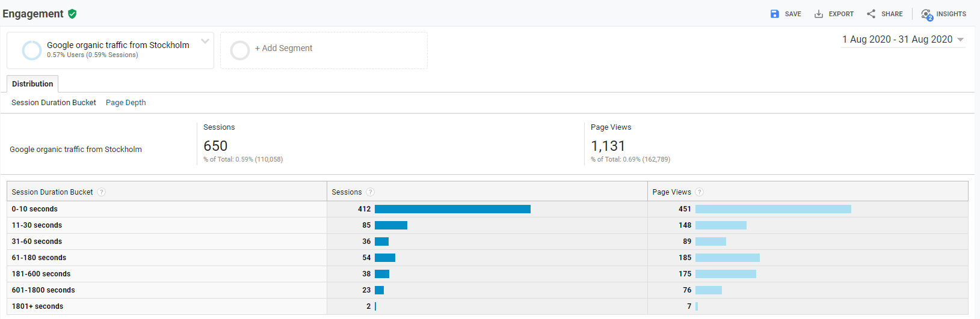Click the sessions bar for 61-180 seconds
Image resolution: width=980 pixels, height=319 pixels.
coord(385,258)
